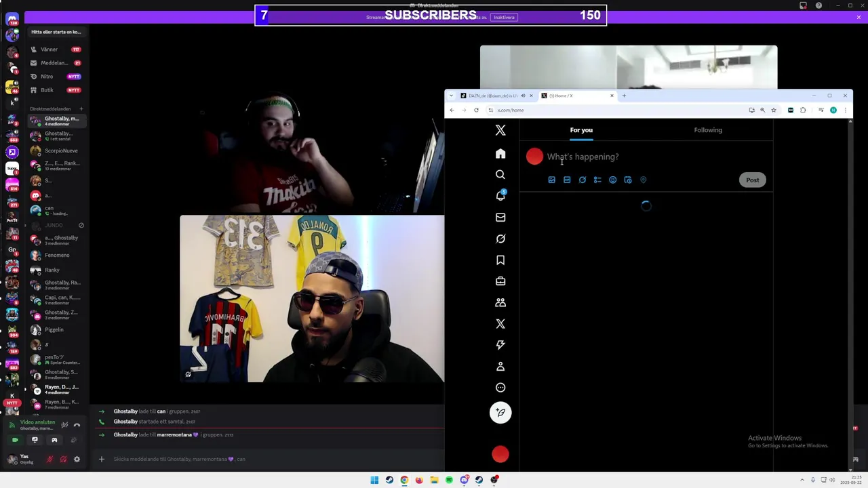The image size is (868, 488).
Task: Start an activity with game controller icon
Action: [54, 440]
